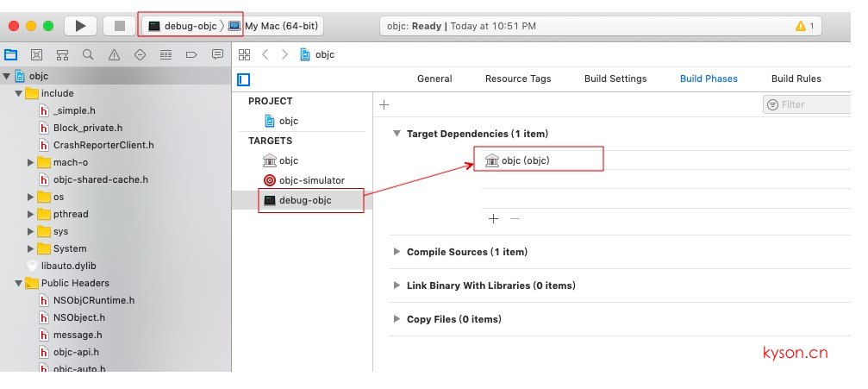Expand the os folder
The image size is (868, 389).
click(30, 197)
